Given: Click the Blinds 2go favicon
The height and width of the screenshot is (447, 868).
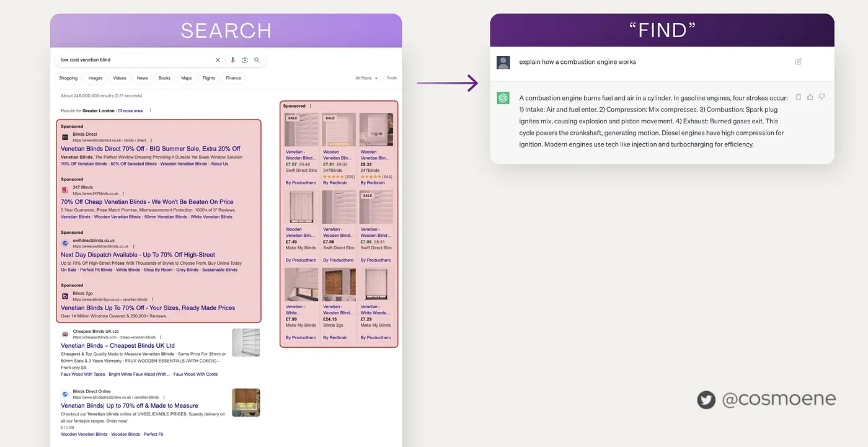Looking at the screenshot, I should [65, 296].
